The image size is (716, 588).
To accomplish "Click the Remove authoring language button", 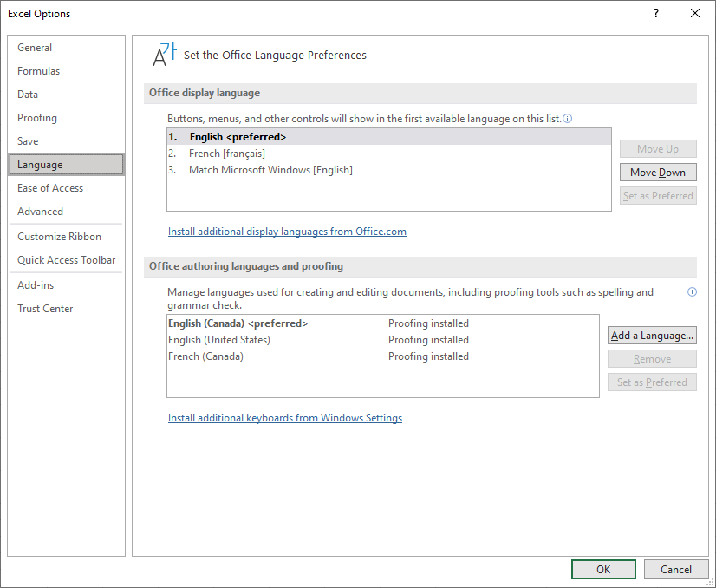I will [652, 358].
